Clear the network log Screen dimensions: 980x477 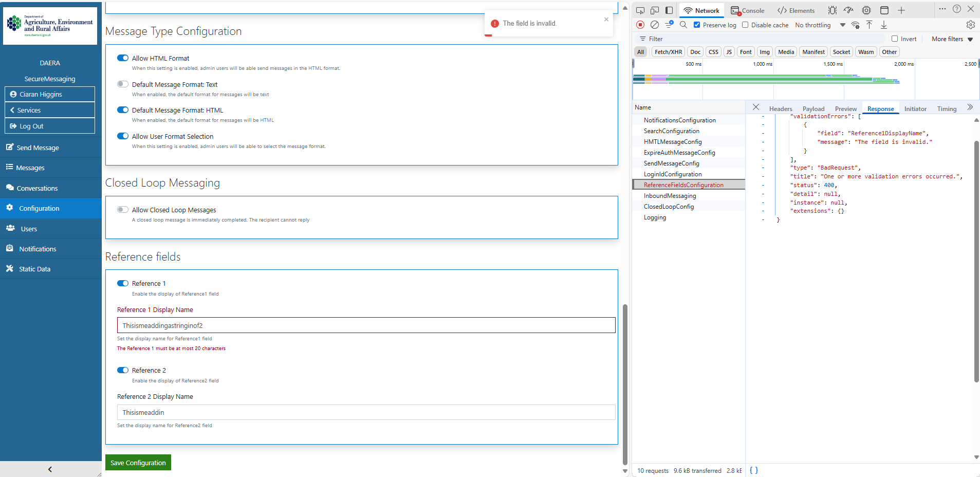click(654, 25)
